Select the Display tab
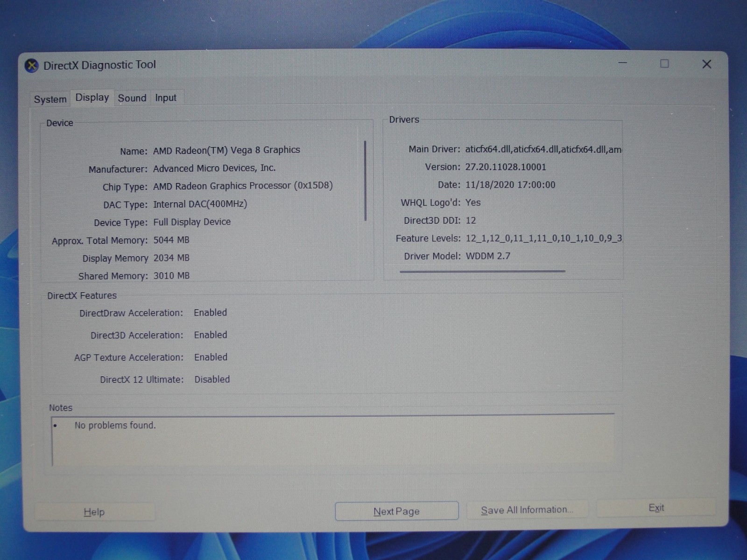Screen dimensions: 747x560 tap(92, 98)
